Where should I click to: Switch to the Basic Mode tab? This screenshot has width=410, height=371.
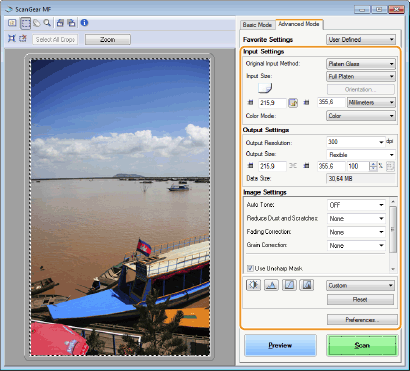click(257, 25)
